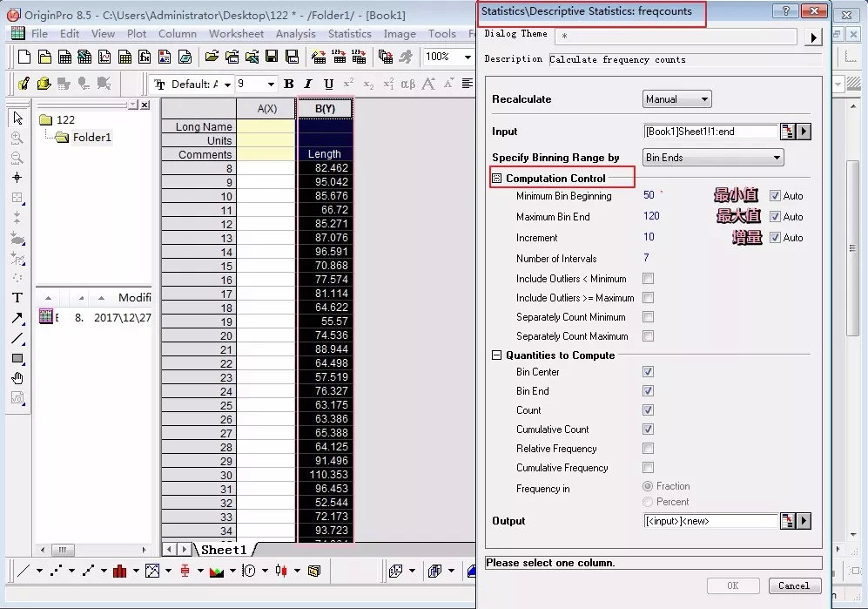
Task: Select the Screen Reader crosshair tool
Action: click(x=17, y=178)
